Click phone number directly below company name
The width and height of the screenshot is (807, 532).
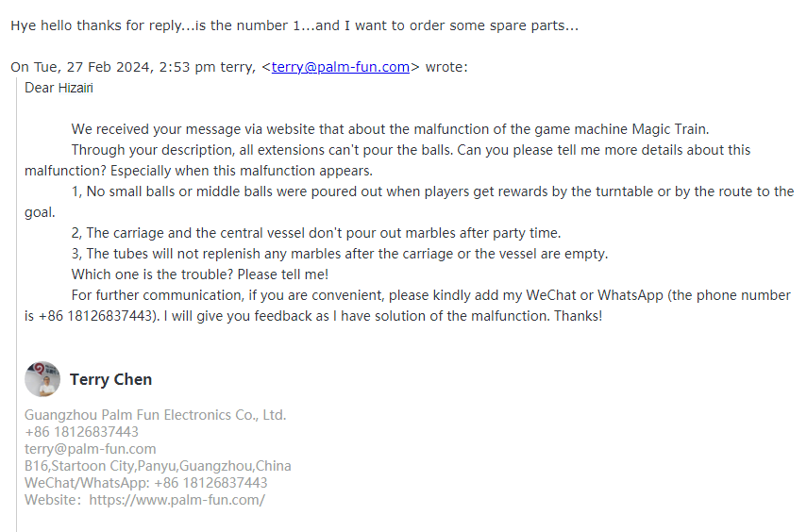click(x=81, y=432)
